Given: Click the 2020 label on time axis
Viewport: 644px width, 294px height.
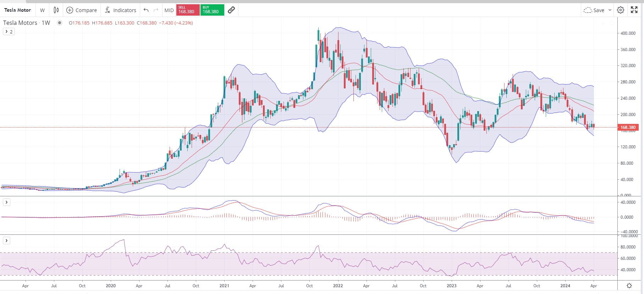Looking at the screenshot, I should [111, 285].
